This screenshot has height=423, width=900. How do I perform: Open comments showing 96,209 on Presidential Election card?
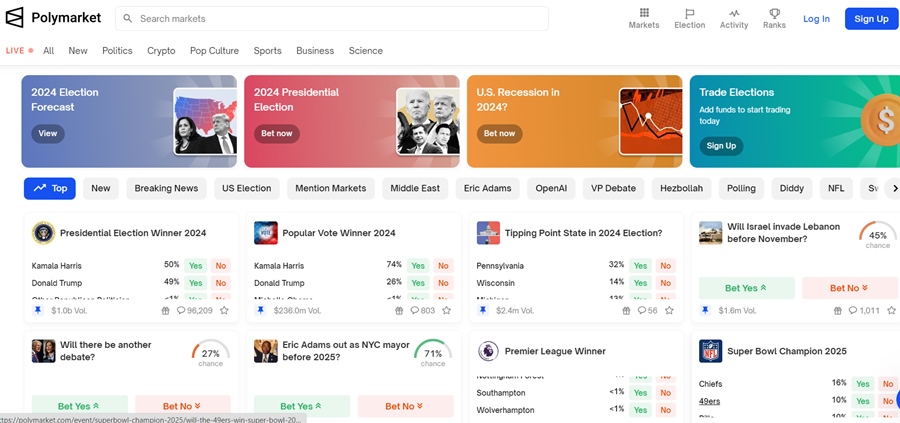tap(195, 311)
